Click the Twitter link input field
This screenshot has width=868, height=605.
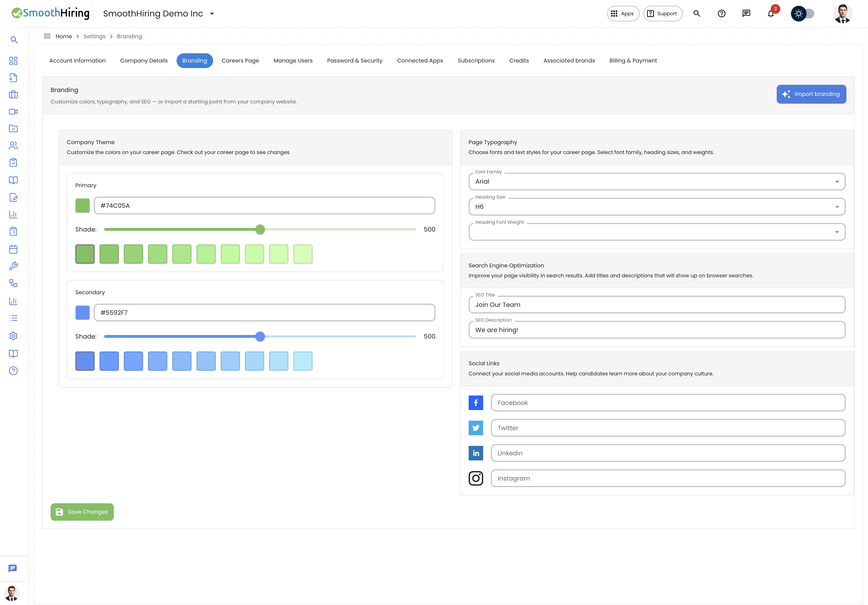pos(668,428)
